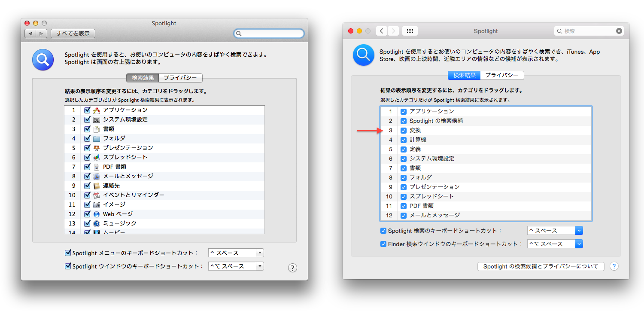Image resolution: width=644 pixels, height=311 pixels.
Task: Switch to 検索結果 tab in left window
Action: click(x=143, y=78)
